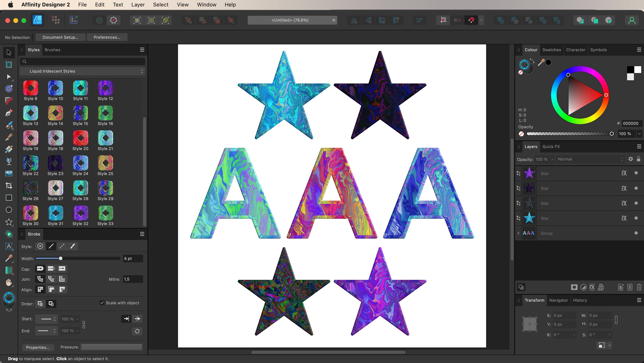Select the Move tool arrow
The width and height of the screenshot is (644, 363).
click(9, 52)
